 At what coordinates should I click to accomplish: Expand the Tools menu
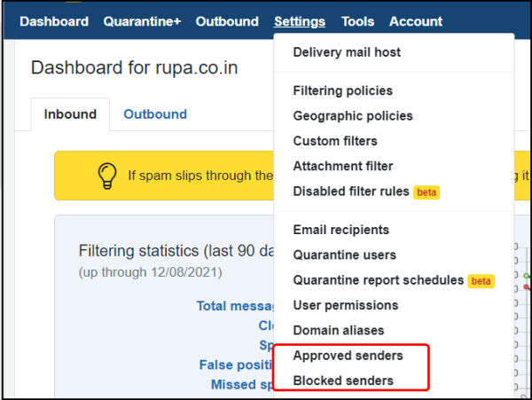tap(357, 21)
